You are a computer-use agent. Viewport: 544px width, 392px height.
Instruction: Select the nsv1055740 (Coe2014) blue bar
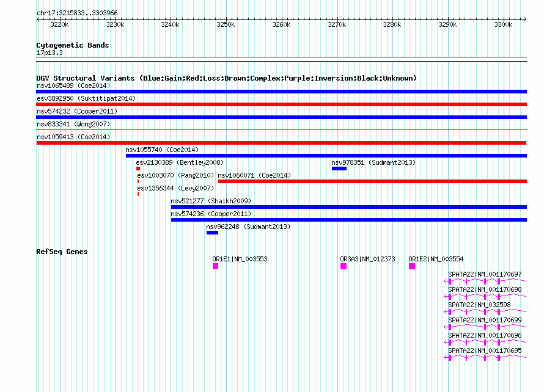[326, 156]
